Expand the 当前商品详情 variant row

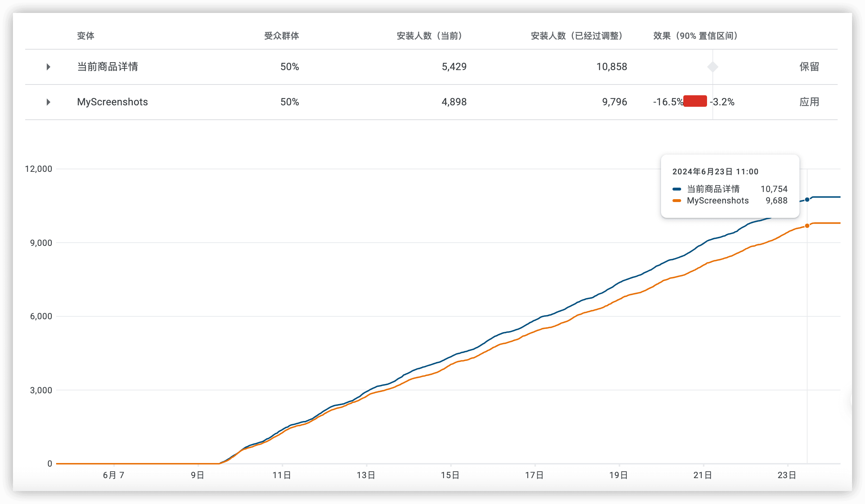[48, 67]
